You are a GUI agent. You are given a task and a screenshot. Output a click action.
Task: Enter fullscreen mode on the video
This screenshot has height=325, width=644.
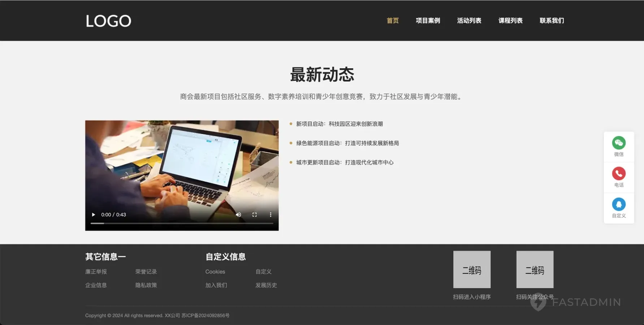254,214
